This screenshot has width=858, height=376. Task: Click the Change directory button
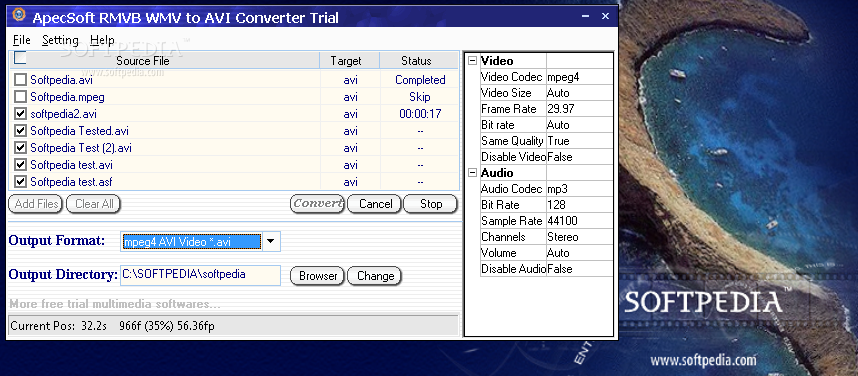[375, 276]
